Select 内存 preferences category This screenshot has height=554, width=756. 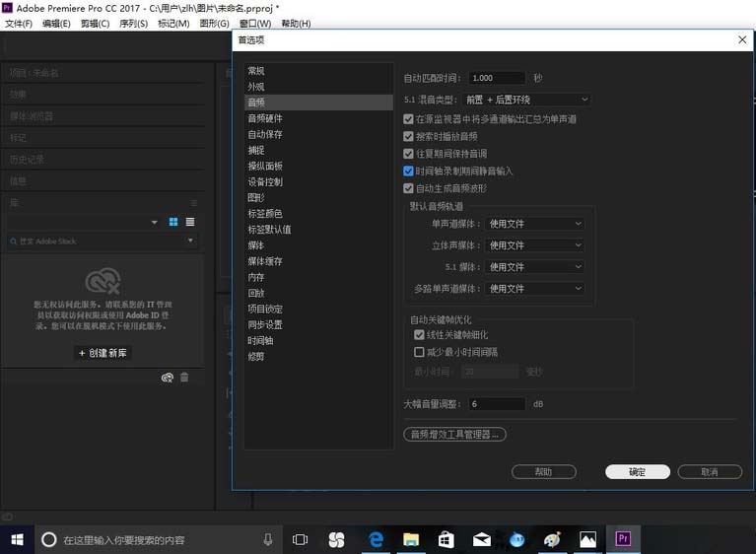pos(318,277)
